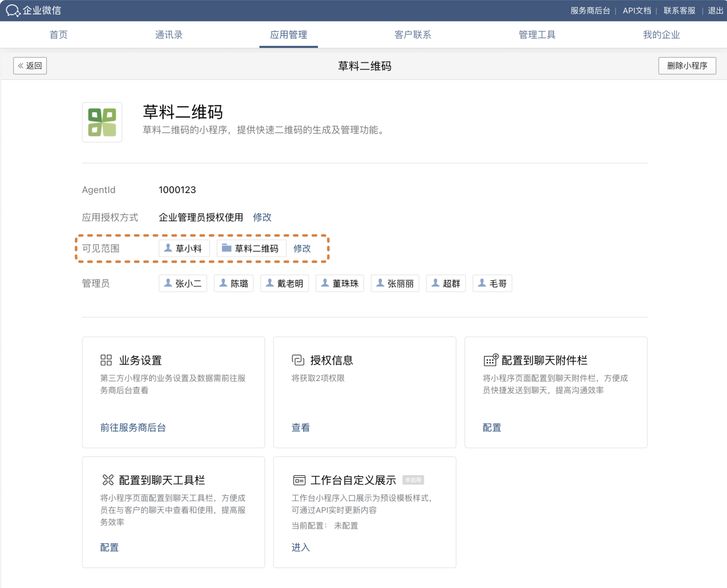Click the person icon beside 董珠珠
The width and height of the screenshot is (727, 588).
click(325, 283)
